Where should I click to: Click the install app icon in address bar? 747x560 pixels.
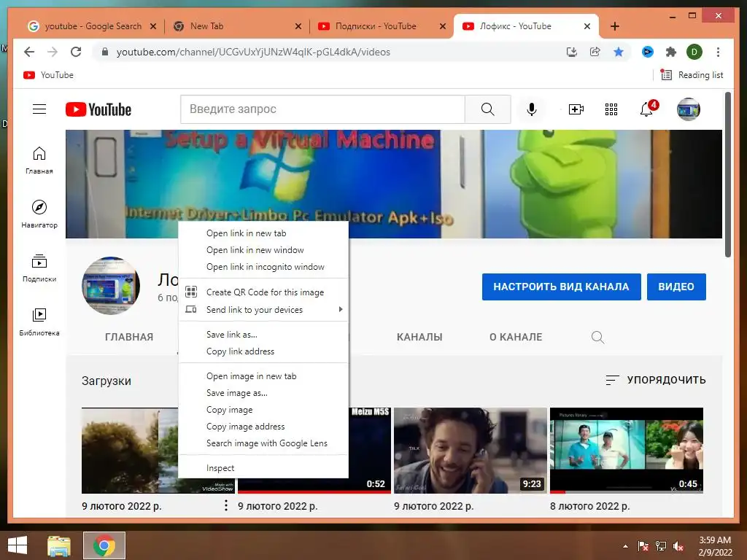click(x=572, y=52)
